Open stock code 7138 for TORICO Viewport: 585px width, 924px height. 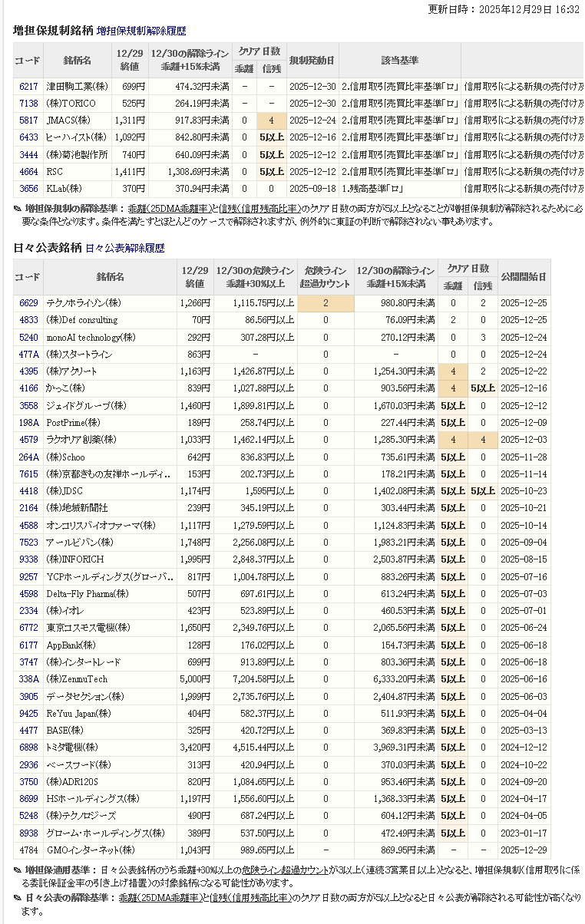tap(28, 104)
